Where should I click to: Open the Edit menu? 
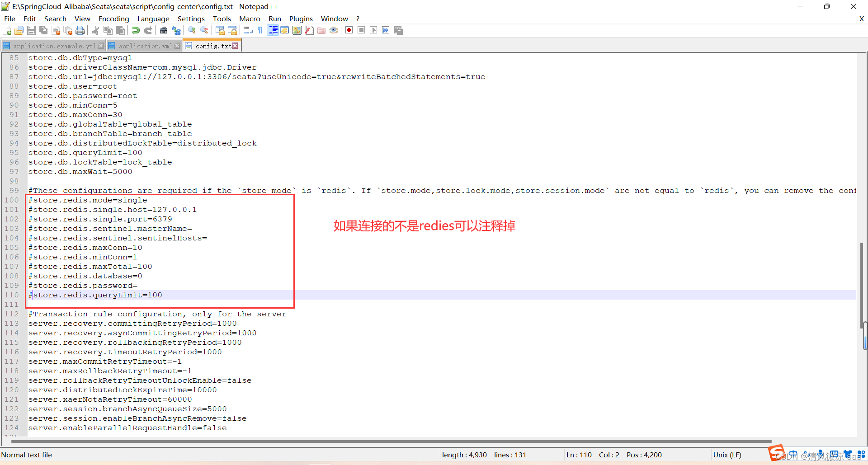click(30, 19)
